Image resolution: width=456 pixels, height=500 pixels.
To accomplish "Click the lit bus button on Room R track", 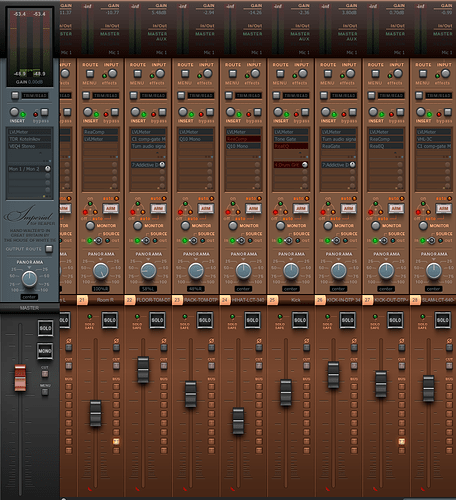I will click(x=116, y=441).
